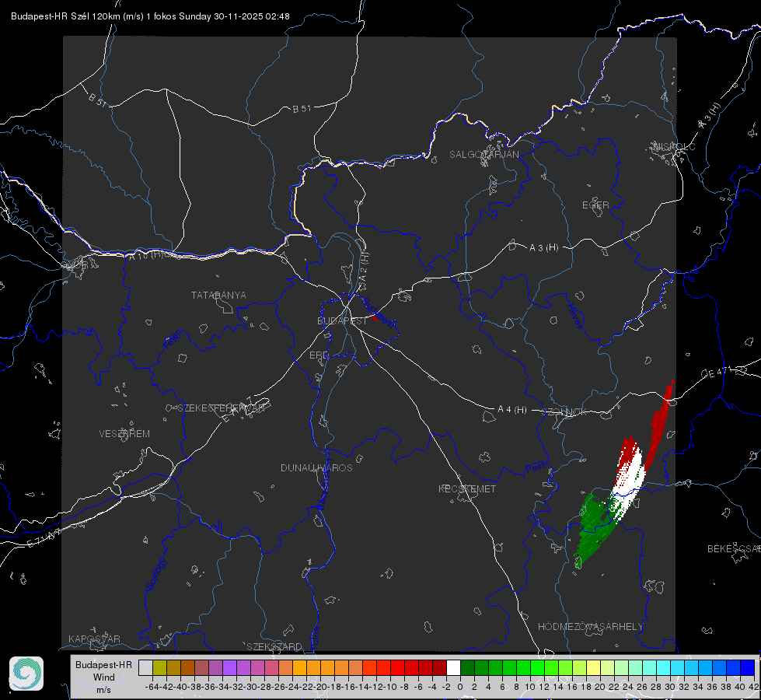Click the A 3 (H) label beside Miskolc

click(x=710, y=116)
